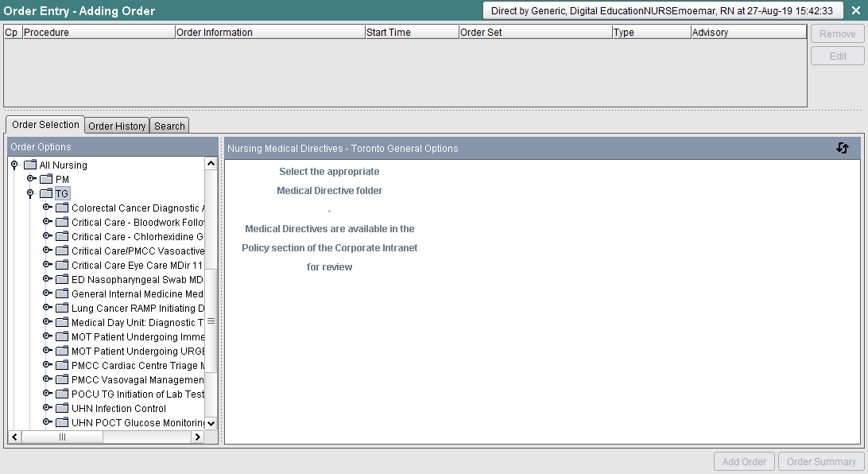Expand the Colorectal Cancer Diagnostic node
868x474 pixels.
(47, 207)
